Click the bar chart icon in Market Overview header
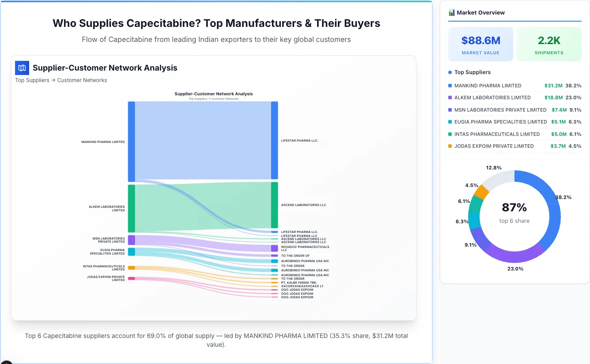The width and height of the screenshot is (590, 364). pos(451,12)
